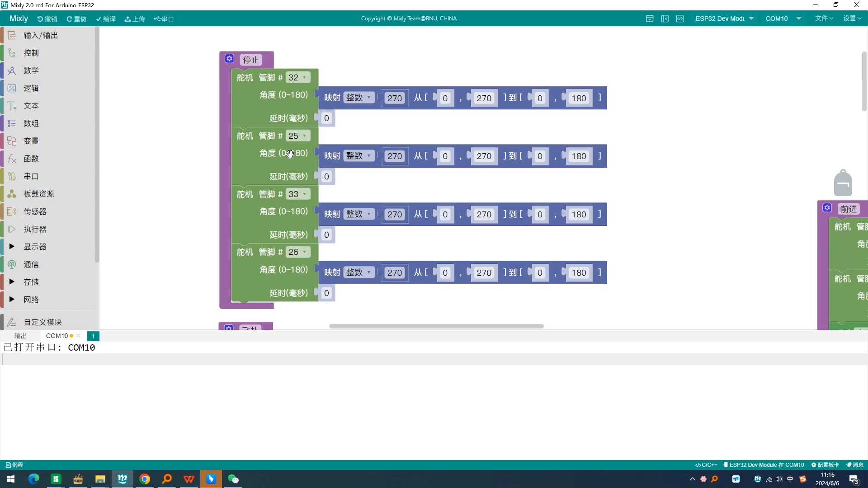The width and height of the screenshot is (868, 488).
Task: Open the 串口 serial monitor button
Action: tap(164, 19)
